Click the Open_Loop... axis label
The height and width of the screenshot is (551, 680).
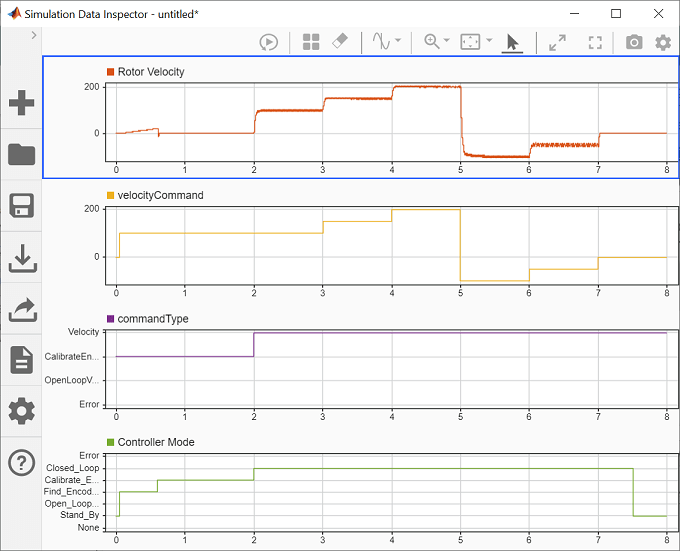coord(72,504)
